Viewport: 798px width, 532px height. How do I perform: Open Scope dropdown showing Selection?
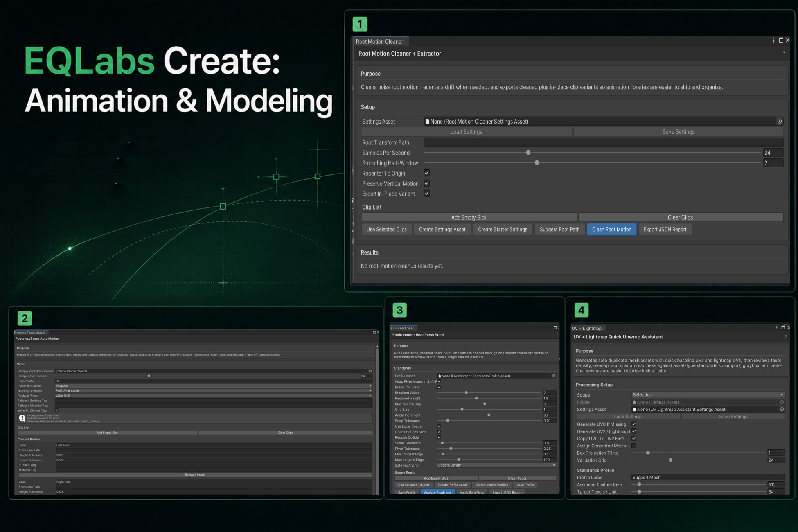[x=708, y=395]
